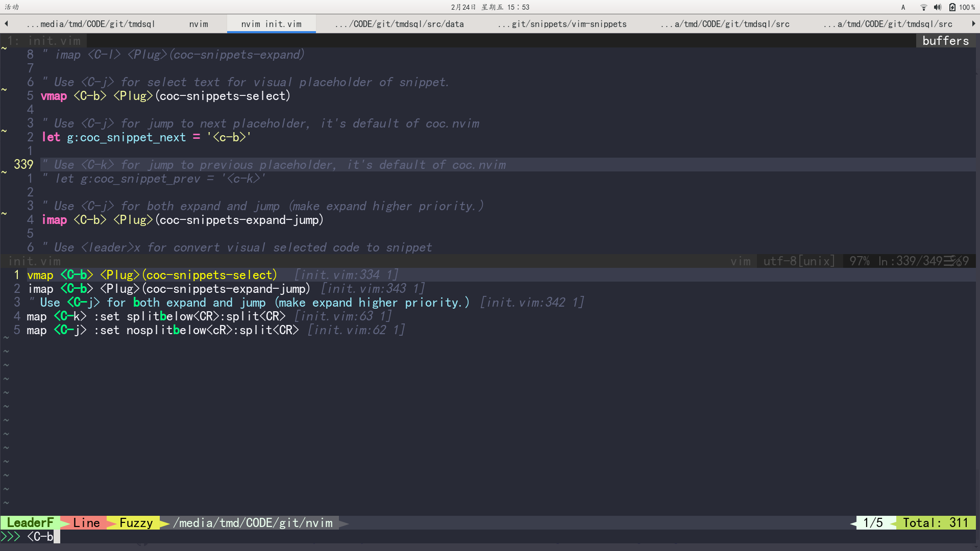Image resolution: width=980 pixels, height=551 pixels.
Task: Click the right tab-scroll arrow in the tab bar
Action: pyautogui.click(x=974, y=23)
